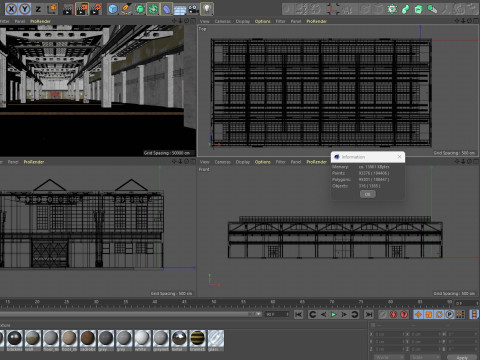The height and width of the screenshot is (360, 480).
Task: Select the white material sphere
Action: click(x=142, y=338)
